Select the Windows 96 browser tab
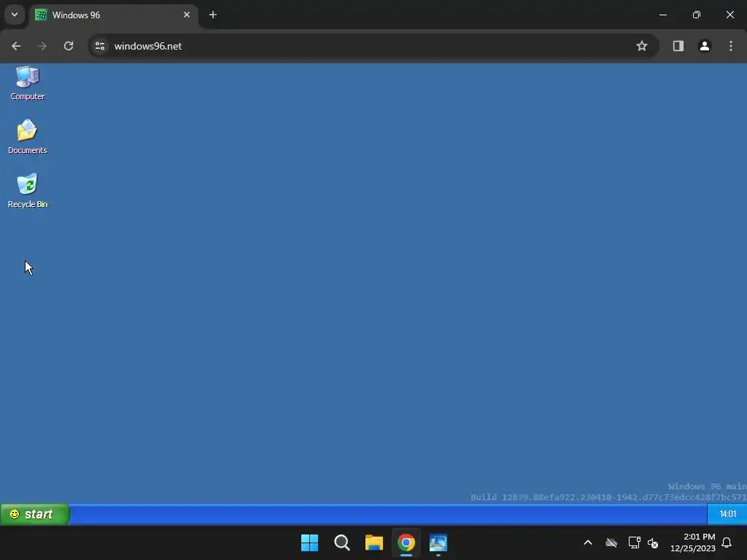This screenshot has width=747, height=560. pos(113,15)
